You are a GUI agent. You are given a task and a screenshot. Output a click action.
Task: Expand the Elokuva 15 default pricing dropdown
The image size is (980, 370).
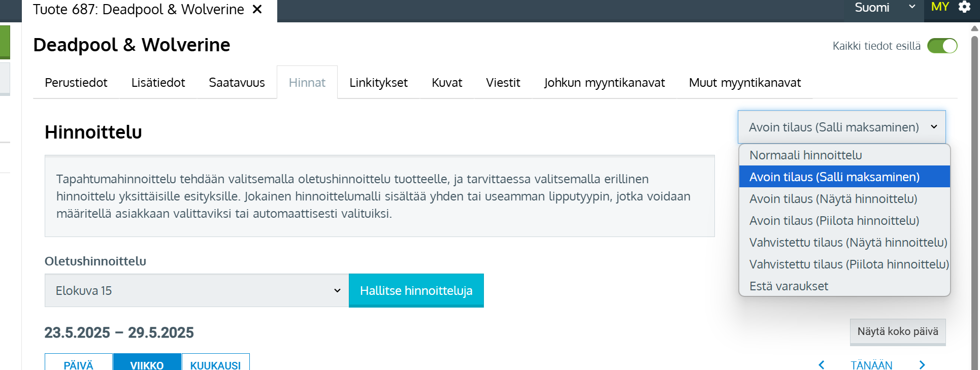coord(197,290)
